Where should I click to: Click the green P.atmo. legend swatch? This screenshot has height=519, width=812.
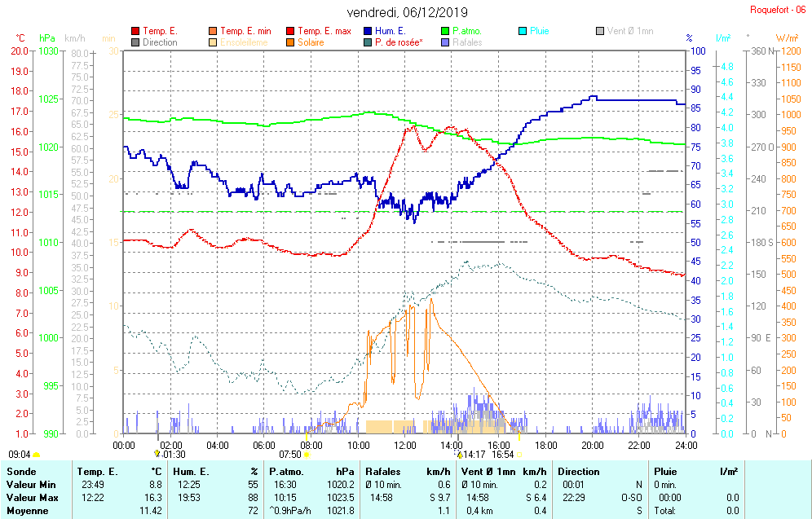click(445, 31)
